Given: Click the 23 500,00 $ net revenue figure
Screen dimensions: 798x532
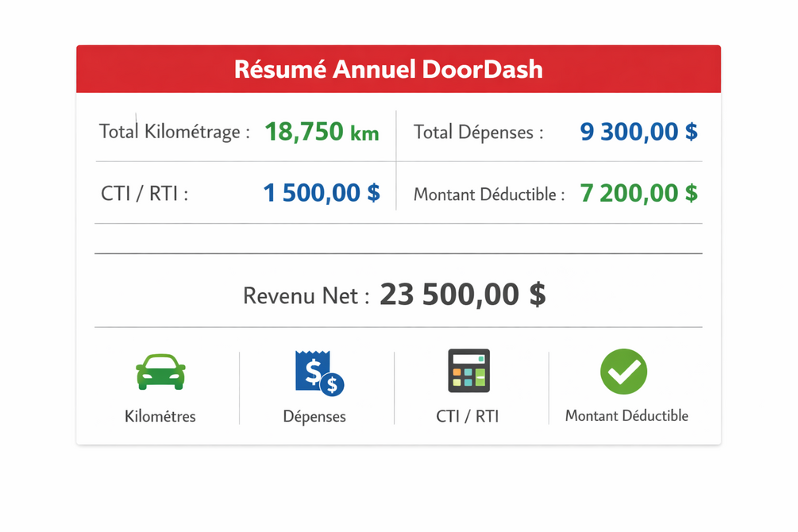Looking at the screenshot, I should (x=463, y=295).
